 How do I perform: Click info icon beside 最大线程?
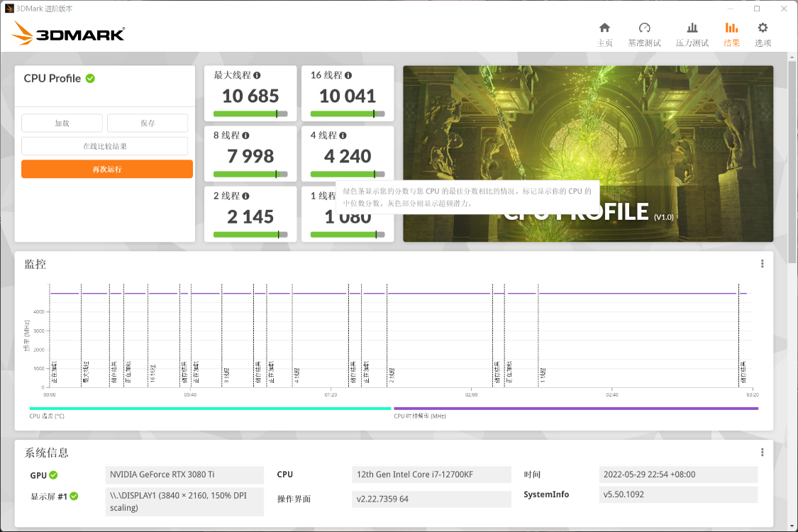point(257,75)
